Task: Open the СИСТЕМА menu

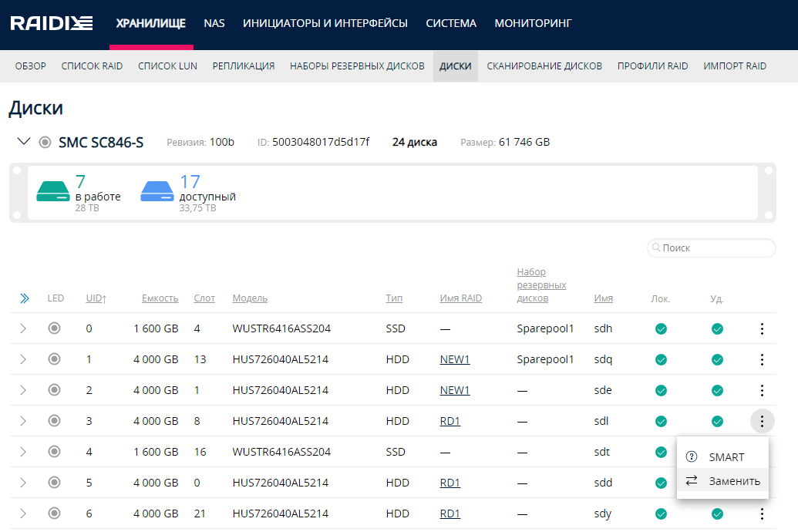Action: [451, 23]
